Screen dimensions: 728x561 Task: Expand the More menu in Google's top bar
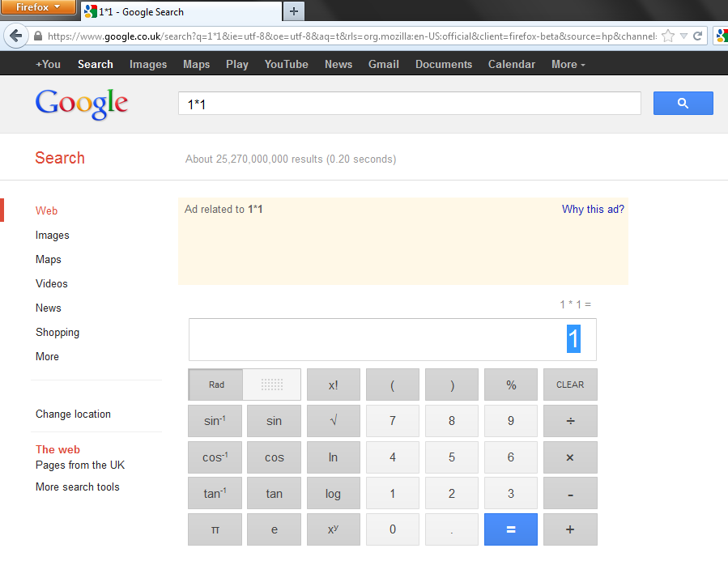[568, 64]
